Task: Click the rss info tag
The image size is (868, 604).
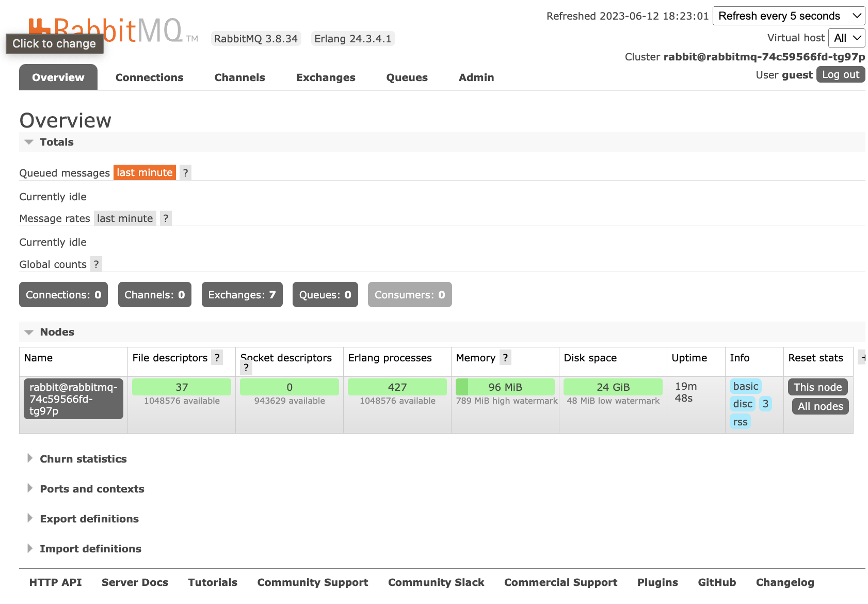Action: click(740, 422)
